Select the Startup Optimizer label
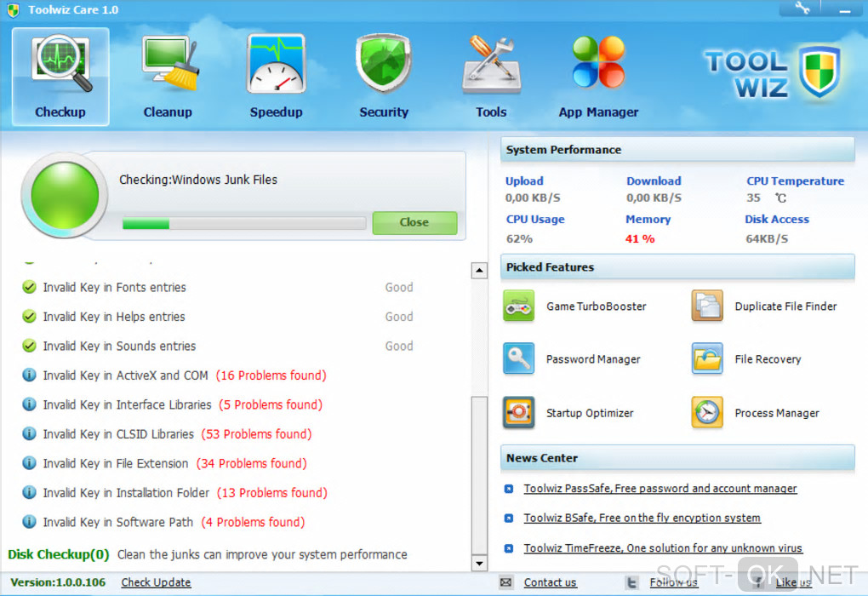The height and width of the screenshot is (596, 868). [x=590, y=413]
